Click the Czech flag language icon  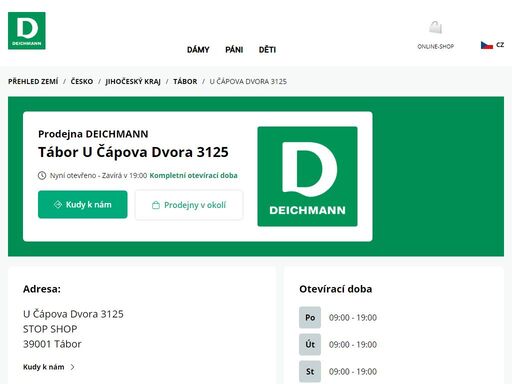[x=487, y=45]
